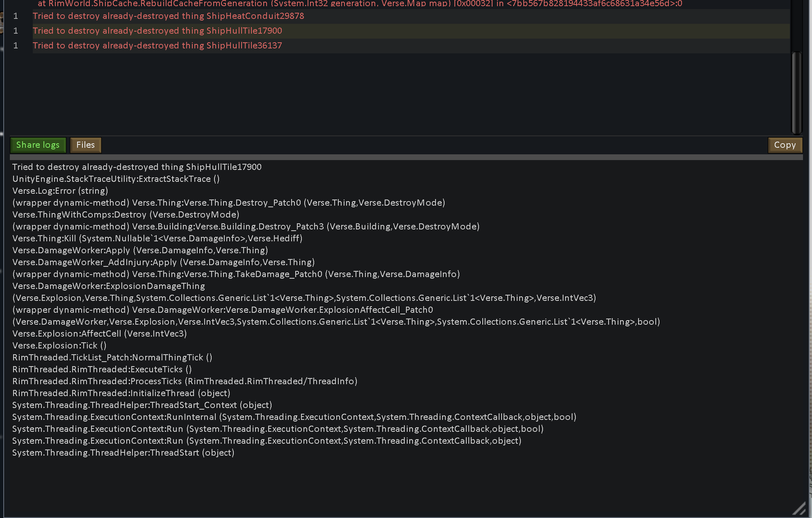Copy the selected log message
812x518 pixels.
pyautogui.click(x=785, y=145)
